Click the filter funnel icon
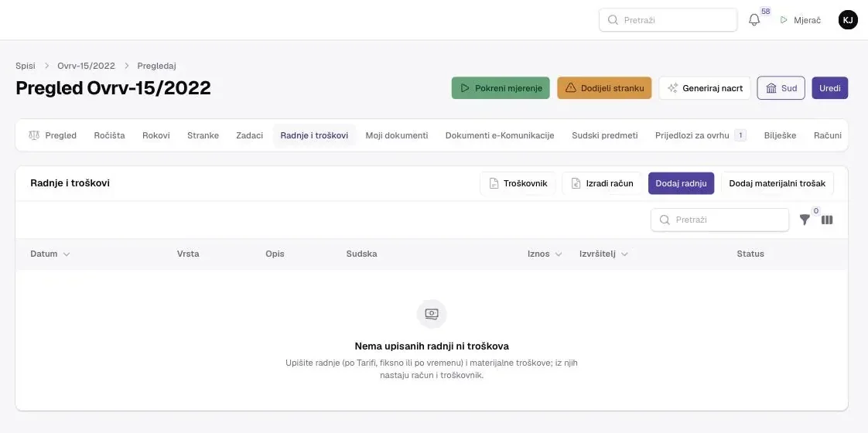This screenshot has height=433, width=868. point(805,220)
